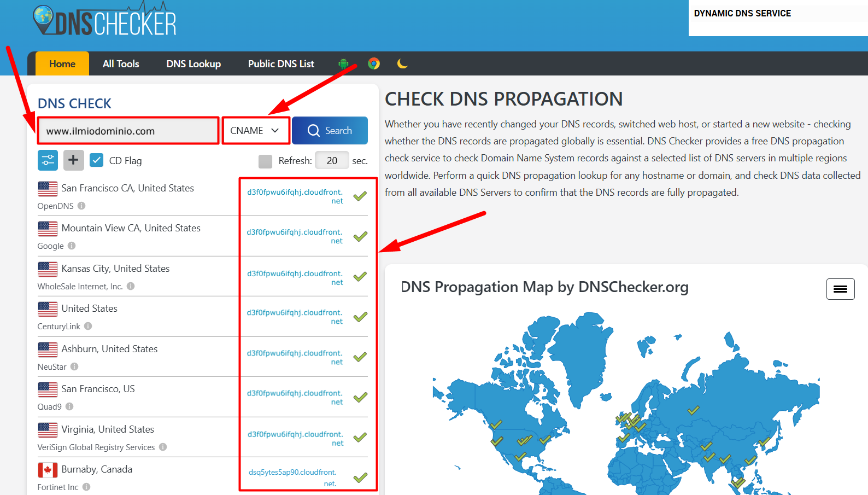The image size is (868, 495).
Task: Click OpenDNS info icon
Action: pos(81,206)
